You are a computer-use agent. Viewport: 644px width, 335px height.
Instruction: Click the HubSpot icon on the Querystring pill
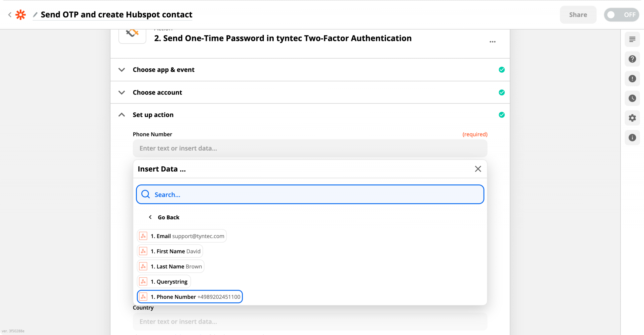point(143,281)
